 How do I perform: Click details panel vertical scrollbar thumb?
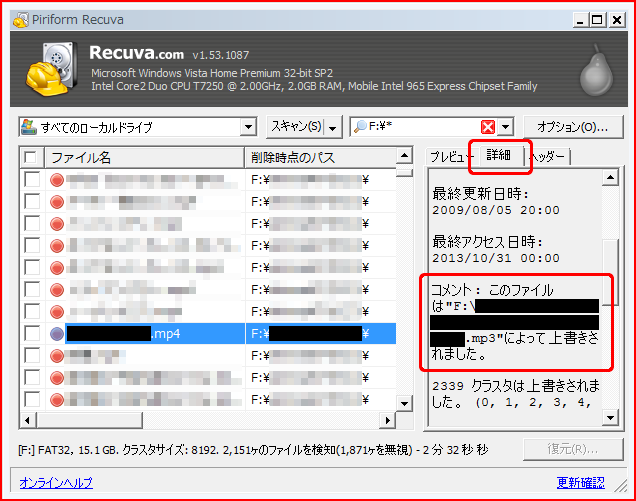click(610, 272)
